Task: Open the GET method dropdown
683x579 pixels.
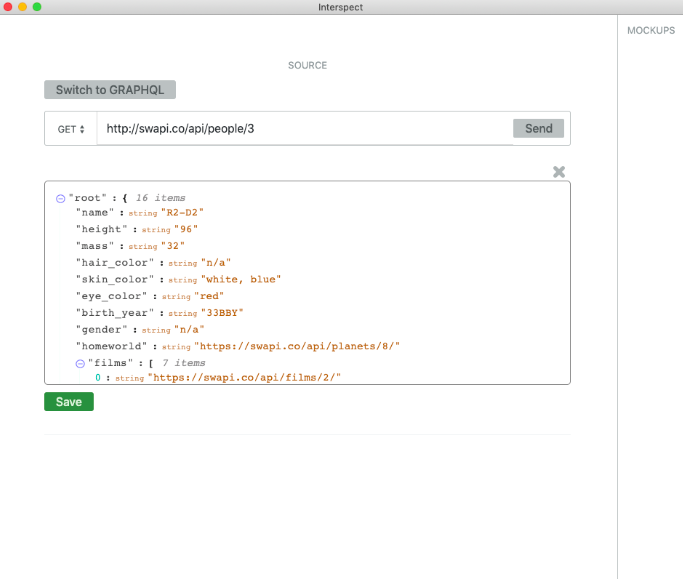Action: 71,129
